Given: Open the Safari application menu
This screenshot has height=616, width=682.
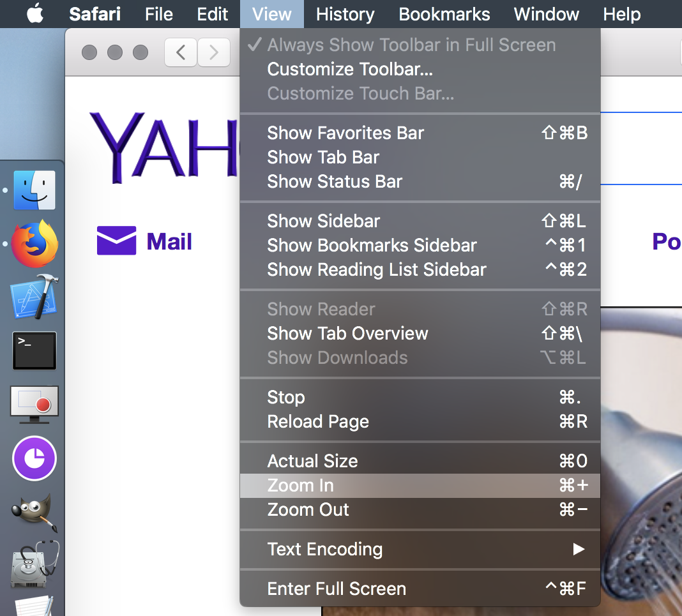Looking at the screenshot, I should pos(95,14).
